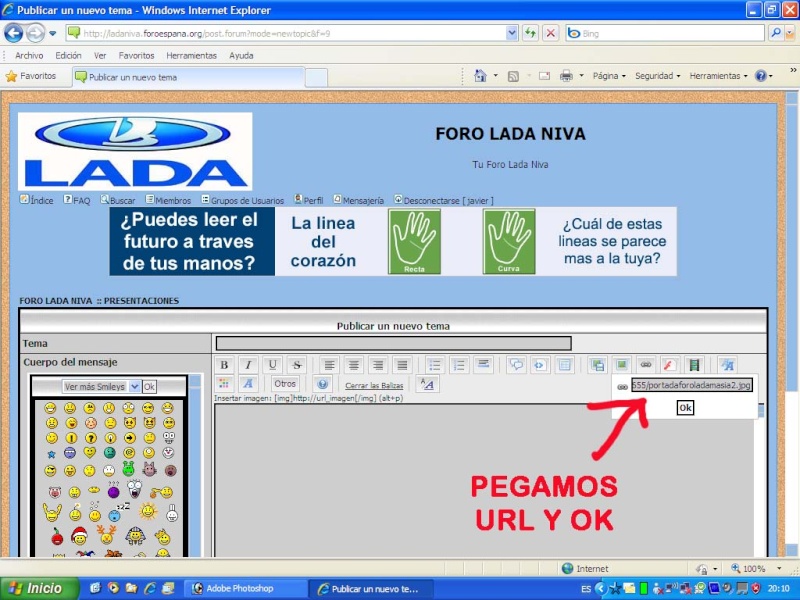This screenshot has width=800, height=600.
Task: Click the search magnifier button
Action: 776,33
